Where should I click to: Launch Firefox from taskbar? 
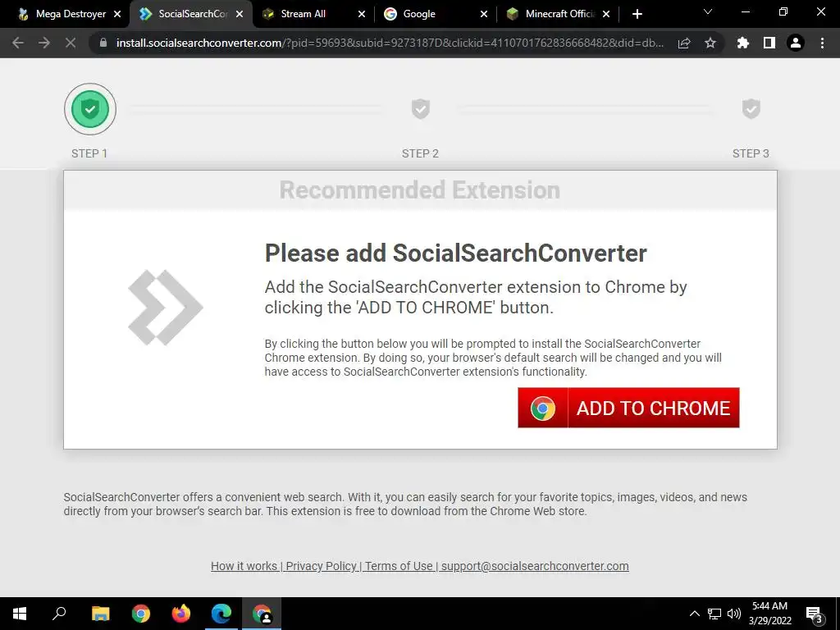(181, 614)
